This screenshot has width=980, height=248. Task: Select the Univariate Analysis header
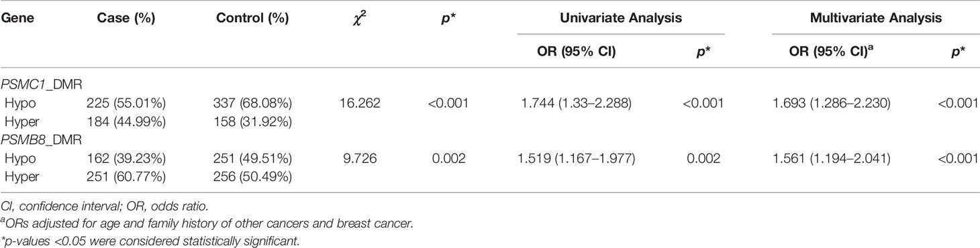pyautogui.click(x=620, y=19)
